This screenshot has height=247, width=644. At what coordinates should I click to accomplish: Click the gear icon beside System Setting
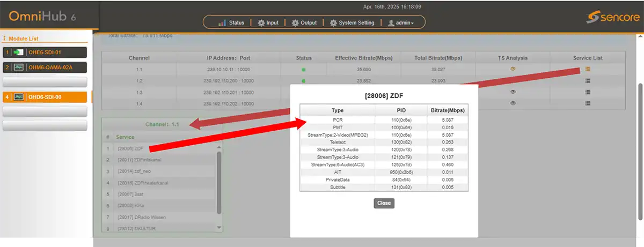click(333, 23)
